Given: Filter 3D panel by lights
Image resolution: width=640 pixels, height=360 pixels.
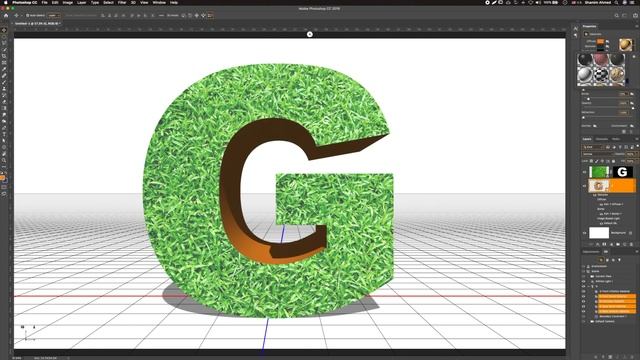Looking at the screenshot, I should coord(620,260).
